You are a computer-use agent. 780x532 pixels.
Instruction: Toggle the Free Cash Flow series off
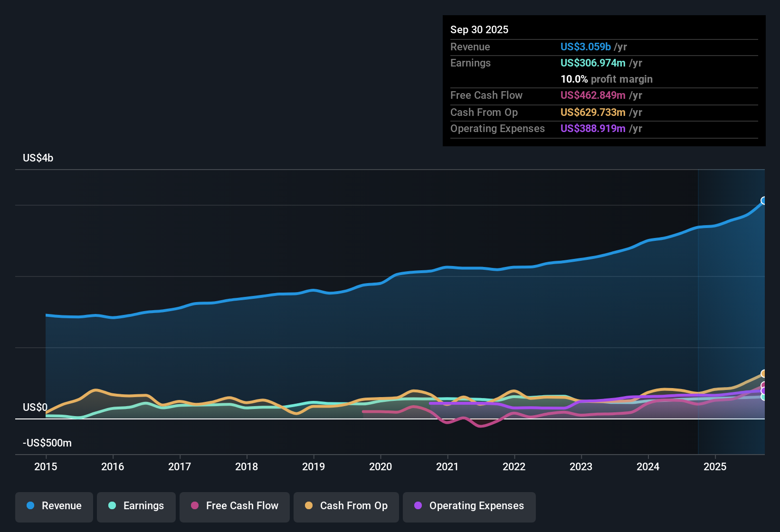234,506
